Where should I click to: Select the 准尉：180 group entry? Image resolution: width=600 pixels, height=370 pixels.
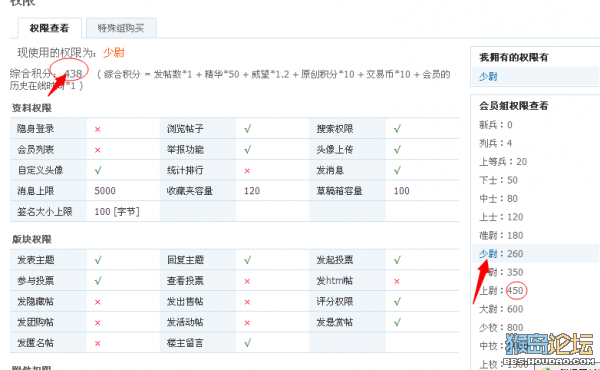501,235
